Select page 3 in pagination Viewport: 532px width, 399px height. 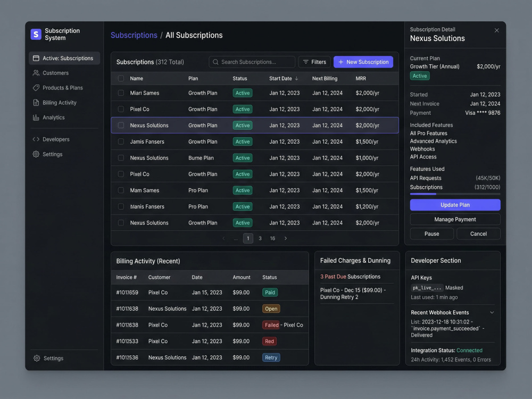[260, 238]
